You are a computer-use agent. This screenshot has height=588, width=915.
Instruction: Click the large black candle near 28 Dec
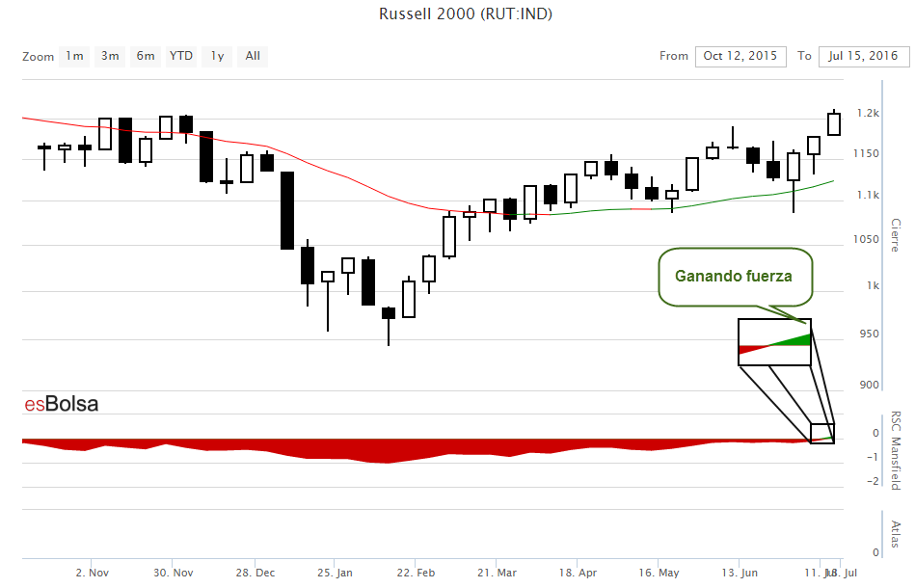287,210
